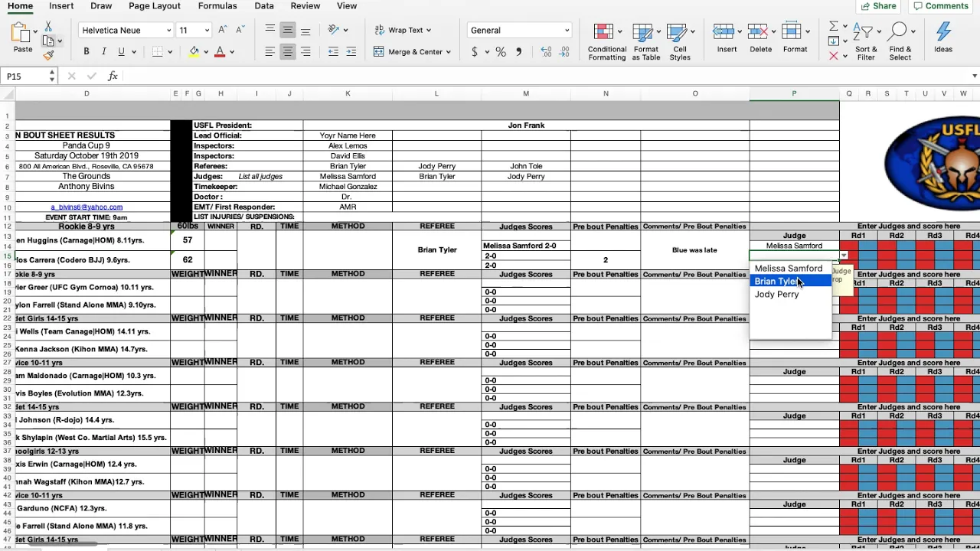Choose Jody Perry from dropdown list
The height and width of the screenshot is (551, 980).
point(789,295)
